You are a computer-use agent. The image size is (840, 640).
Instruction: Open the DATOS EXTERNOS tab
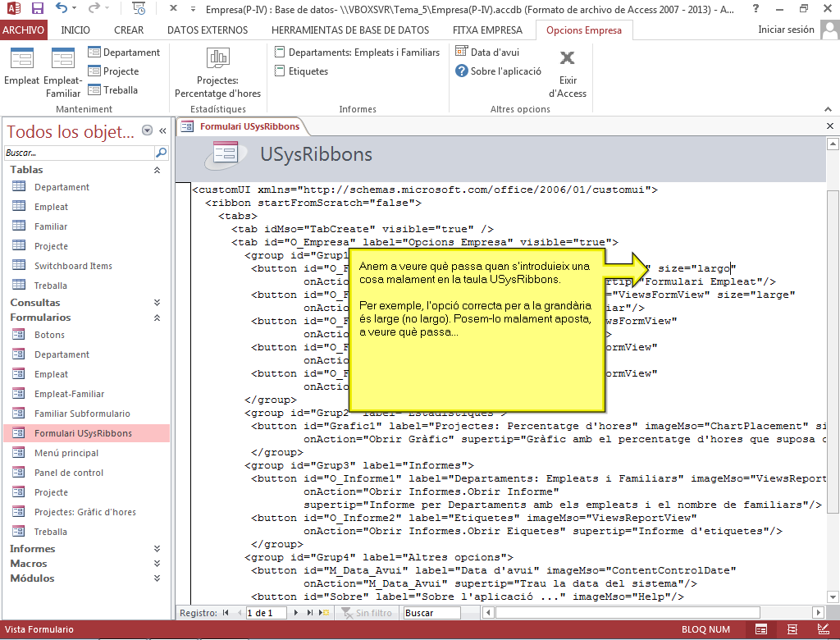[x=208, y=30]
